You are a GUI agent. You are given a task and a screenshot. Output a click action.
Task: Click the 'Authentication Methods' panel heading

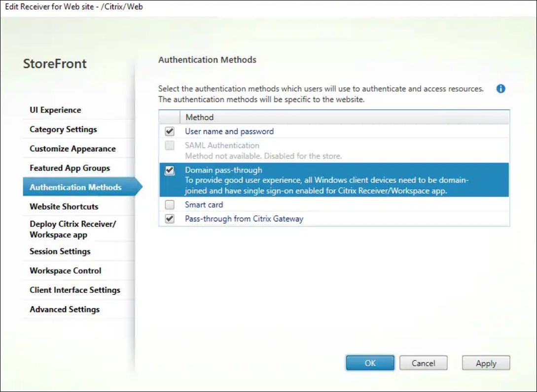pos(207,60)
